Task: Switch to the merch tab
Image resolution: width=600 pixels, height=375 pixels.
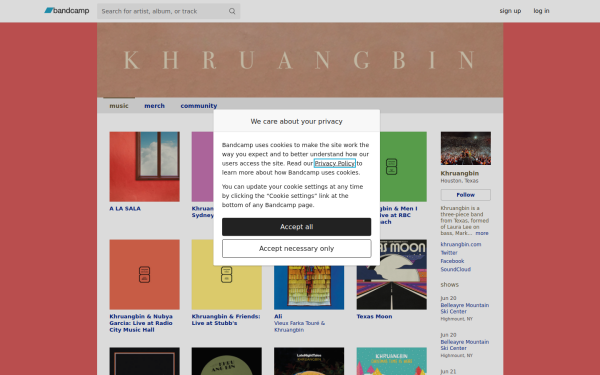Action: pyautogui.click(x=154, y=106)
